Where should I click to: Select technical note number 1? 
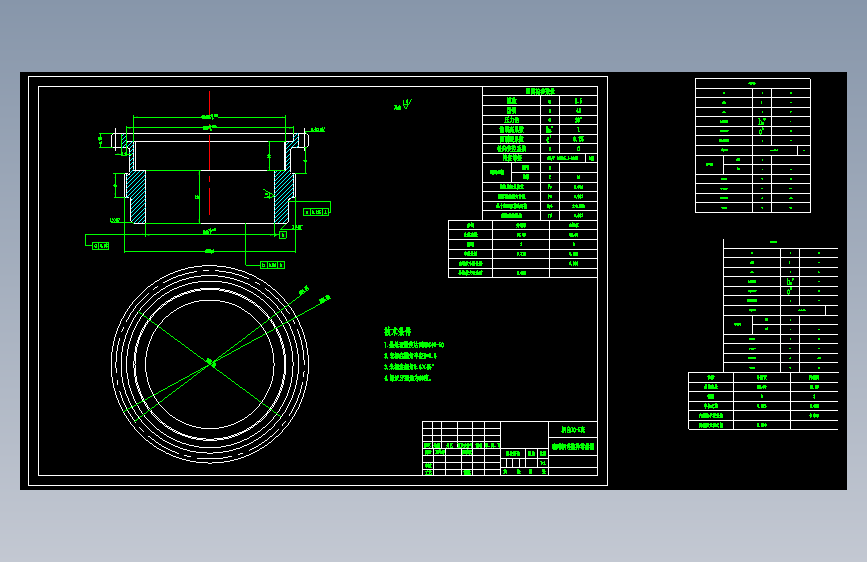click(414, 345)
